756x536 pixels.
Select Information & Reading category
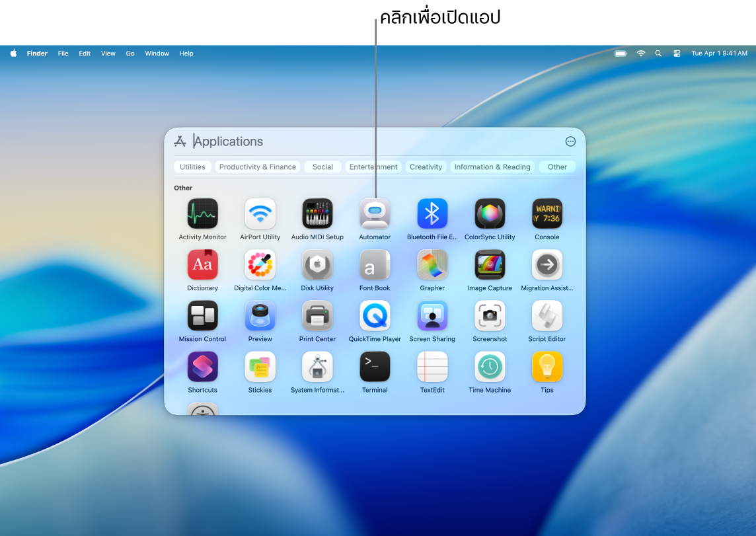[x=492, y=167]
